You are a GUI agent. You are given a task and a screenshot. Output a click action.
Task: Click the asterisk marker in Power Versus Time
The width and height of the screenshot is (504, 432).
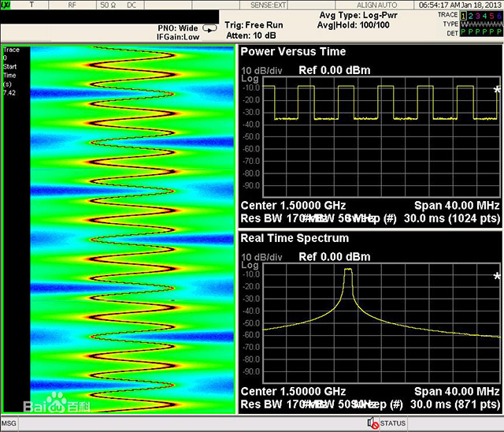pyautogui.click(x=497, y=90)
